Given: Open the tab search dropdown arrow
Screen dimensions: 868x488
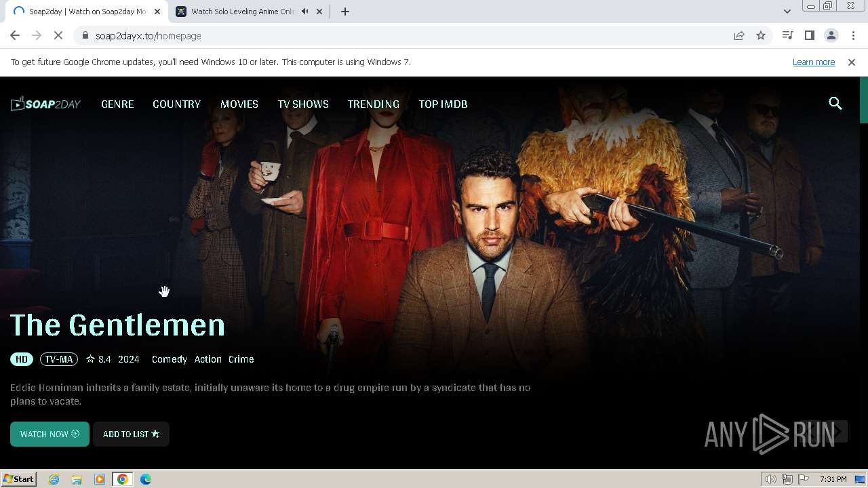Looking at the screenshot, I should [x=787, y=12].
